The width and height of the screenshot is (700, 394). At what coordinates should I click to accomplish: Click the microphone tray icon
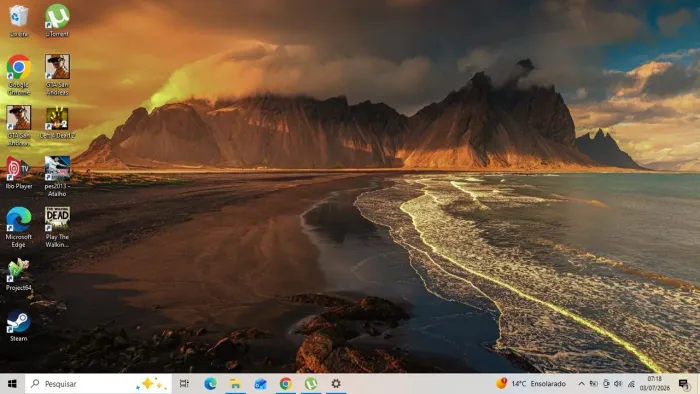[x=606, y=384]
